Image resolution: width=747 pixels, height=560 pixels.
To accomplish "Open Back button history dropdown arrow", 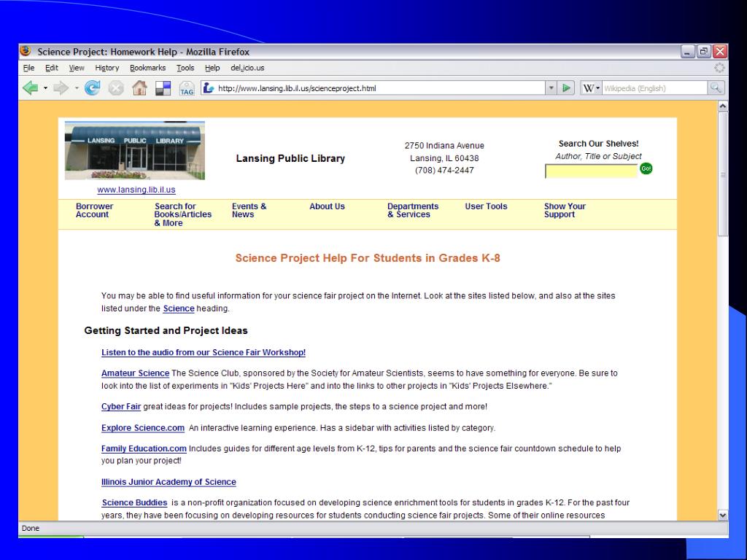I will coord(45,88).
